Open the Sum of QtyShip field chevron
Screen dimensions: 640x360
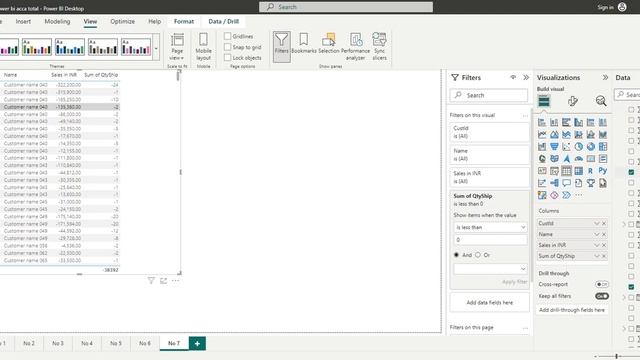pos(597,256)
